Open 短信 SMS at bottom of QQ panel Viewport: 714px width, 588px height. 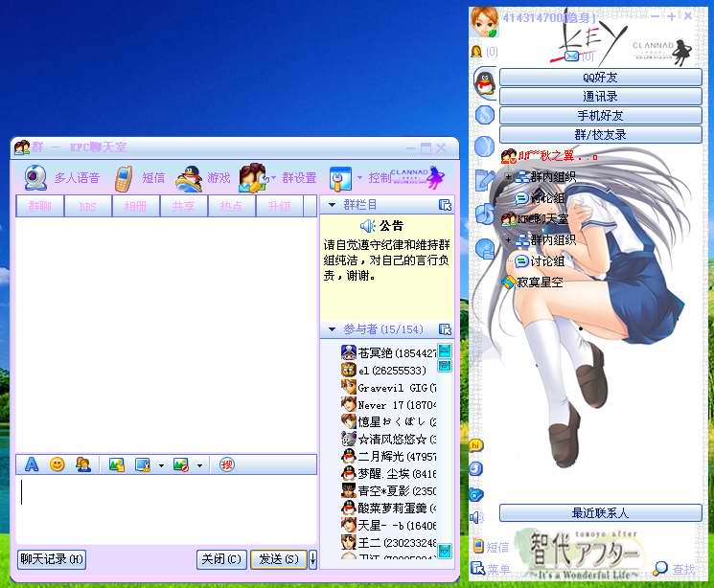tap(491, 547)
